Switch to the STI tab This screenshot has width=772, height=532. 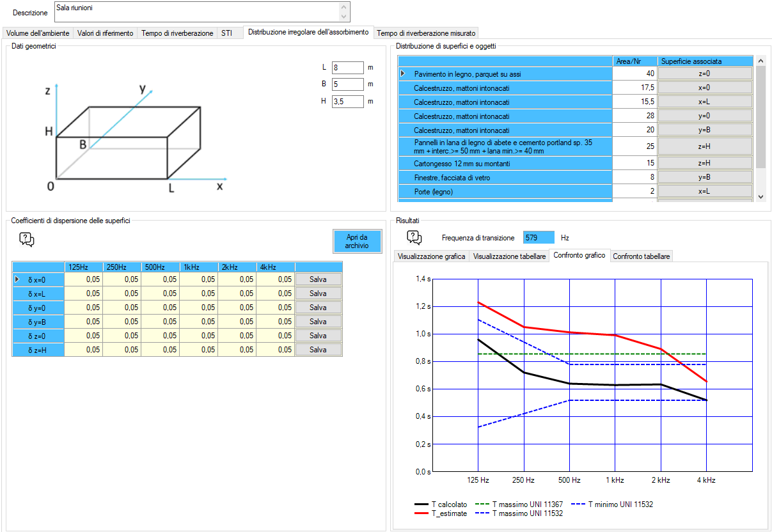coord(226,33)
